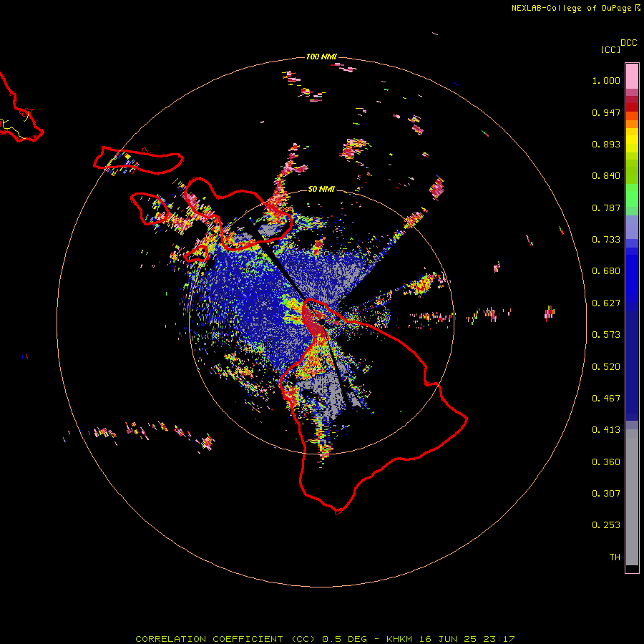Select the 0.947 colorbar value
Screen dimensions: 644x644
[x=606, y=112]
